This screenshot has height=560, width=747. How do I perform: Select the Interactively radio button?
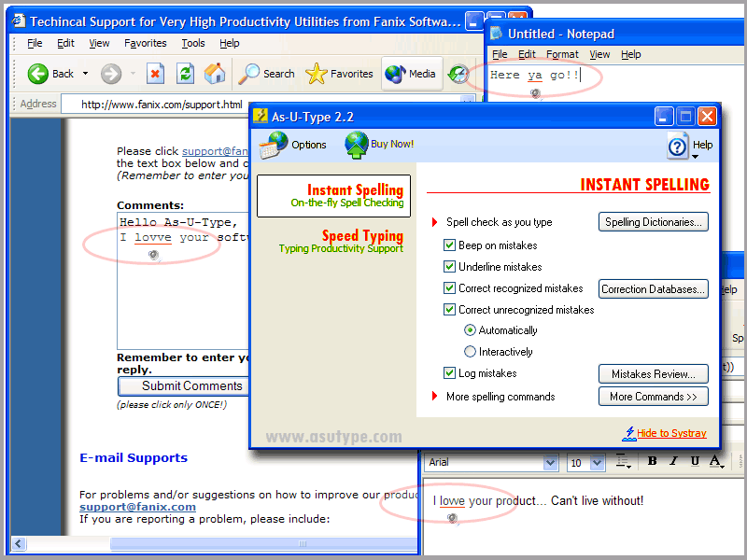(470, 352)
